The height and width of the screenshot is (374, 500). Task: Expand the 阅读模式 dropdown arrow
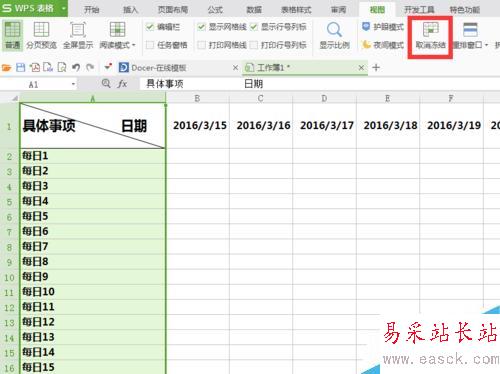click(134, 45)
